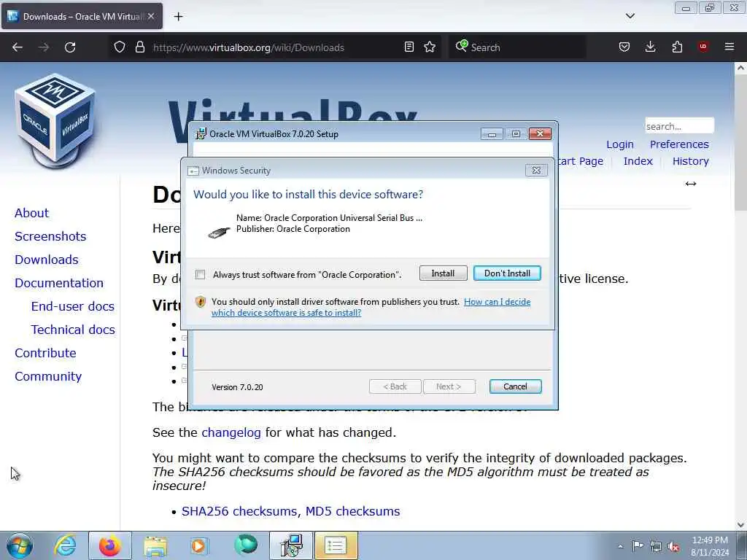Open the changelog link
The width and height of the screenshot is (747, 560).
[231, 433]
